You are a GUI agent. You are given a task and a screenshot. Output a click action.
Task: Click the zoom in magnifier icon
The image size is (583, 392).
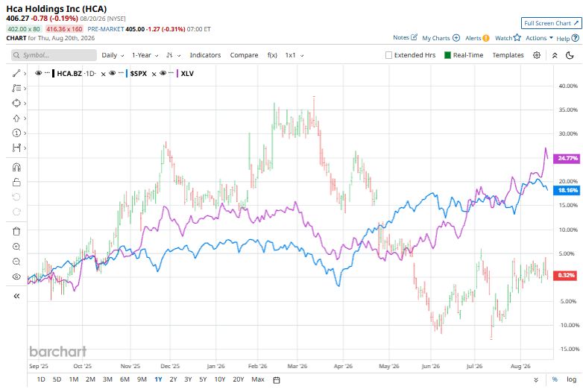point(16,247)
